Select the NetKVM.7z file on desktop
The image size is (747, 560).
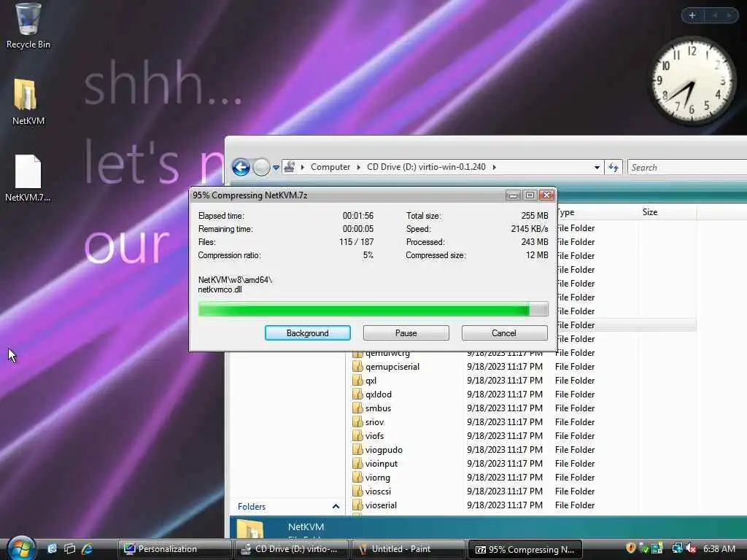coord(28,178)
